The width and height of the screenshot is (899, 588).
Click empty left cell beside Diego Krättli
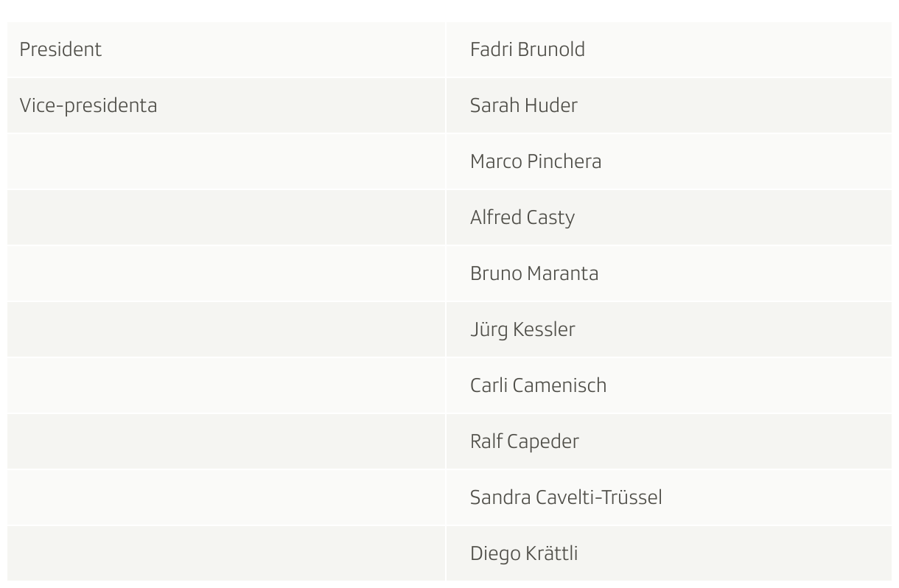point(226,553)
